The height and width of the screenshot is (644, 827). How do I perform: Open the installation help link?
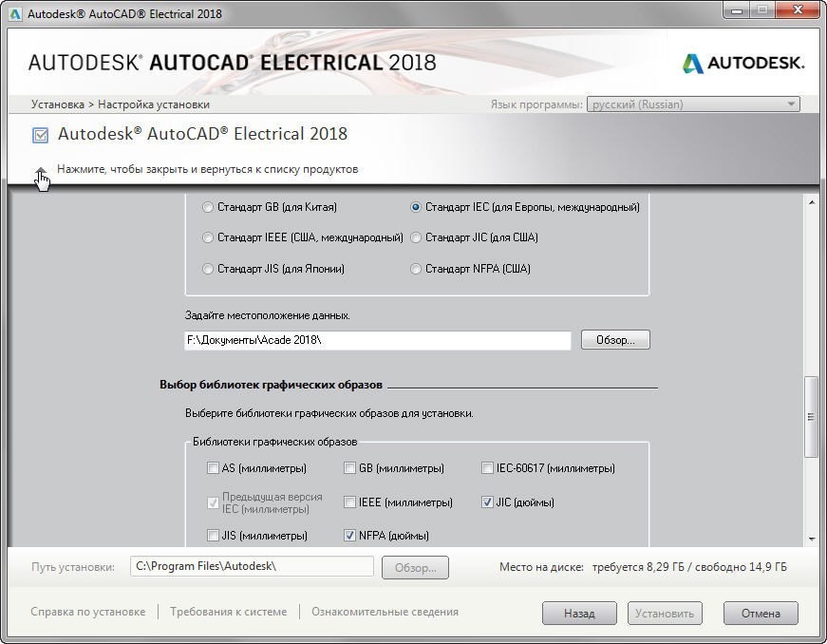click(88, 612)
